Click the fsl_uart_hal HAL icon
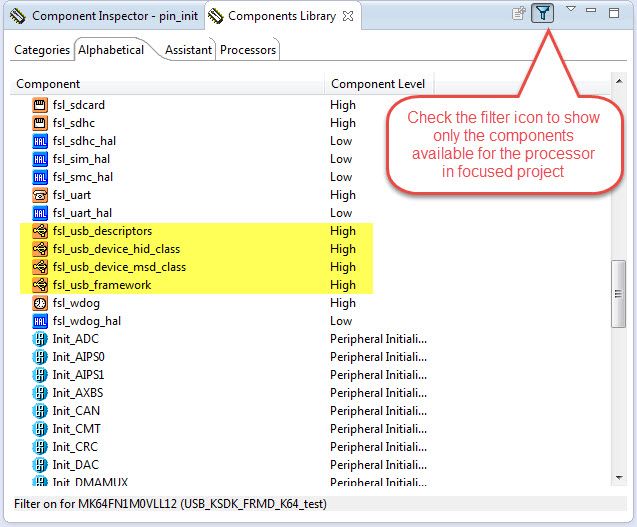637x527 pixels. [40, 213]
